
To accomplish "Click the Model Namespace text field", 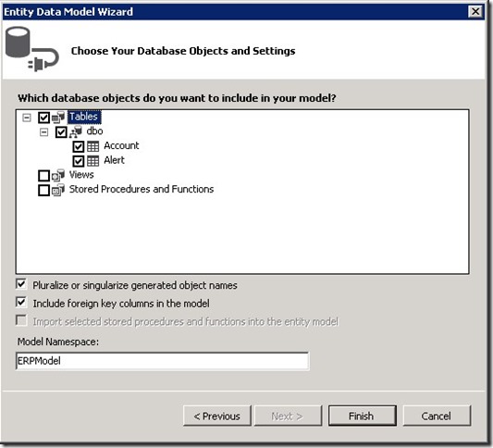I will (162, 361).
